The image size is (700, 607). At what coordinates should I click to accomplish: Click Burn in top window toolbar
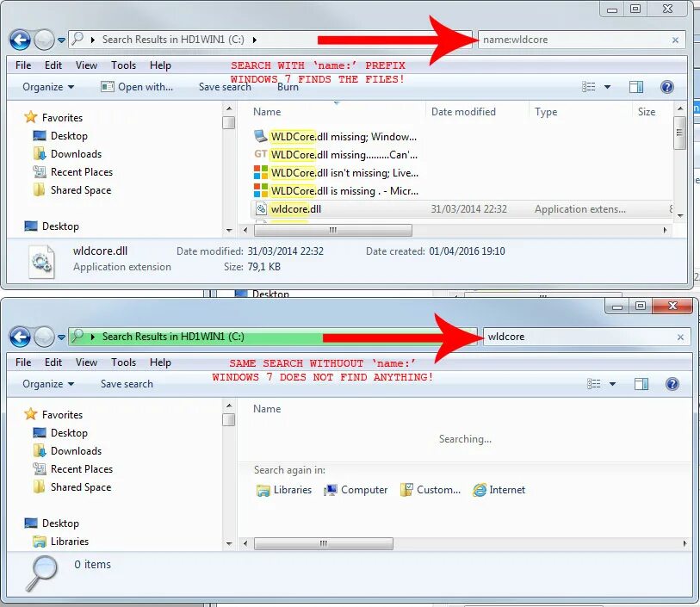(x=288, y=87)
